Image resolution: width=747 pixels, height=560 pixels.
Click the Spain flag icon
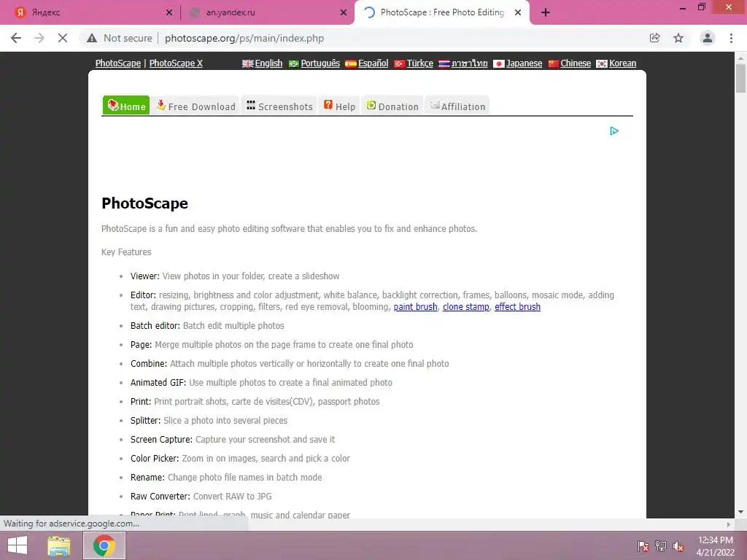tap(351, 64)
